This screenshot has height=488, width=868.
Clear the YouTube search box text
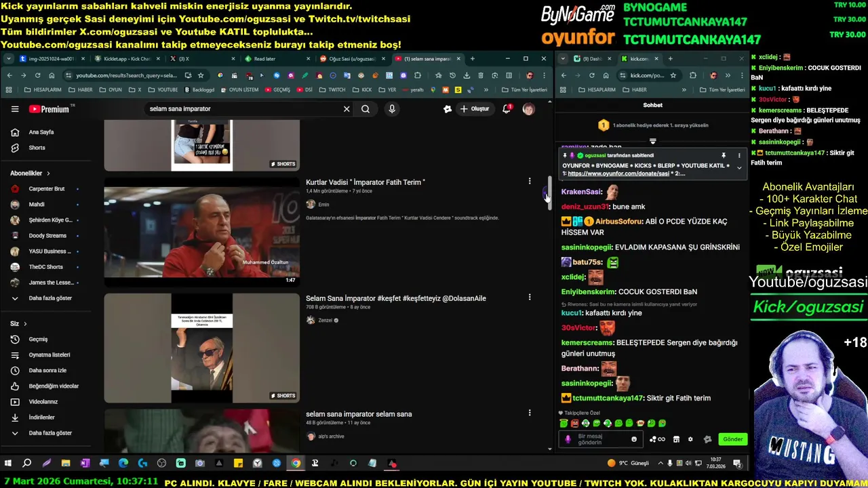click(347, 109)
